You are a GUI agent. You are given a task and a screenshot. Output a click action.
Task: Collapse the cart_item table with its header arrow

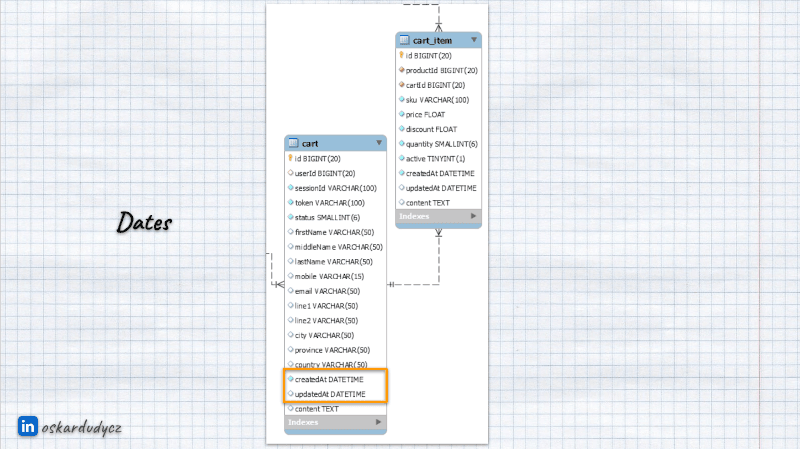point(474,39)
